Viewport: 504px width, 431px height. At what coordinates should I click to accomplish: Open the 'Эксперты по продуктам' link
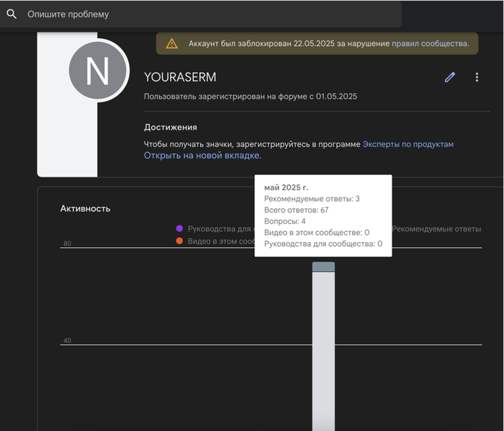click(408, 144)
